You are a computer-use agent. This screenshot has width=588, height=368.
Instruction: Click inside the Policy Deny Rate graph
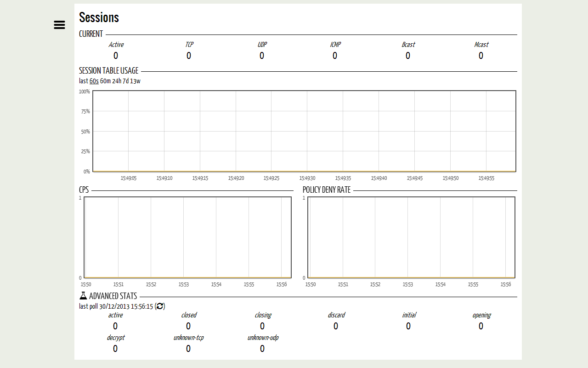point(411,237)
